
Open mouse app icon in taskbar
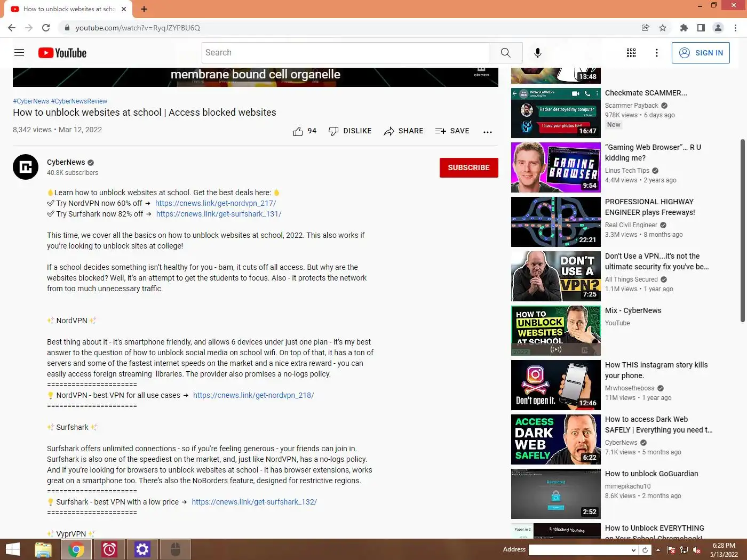point(176,549)
